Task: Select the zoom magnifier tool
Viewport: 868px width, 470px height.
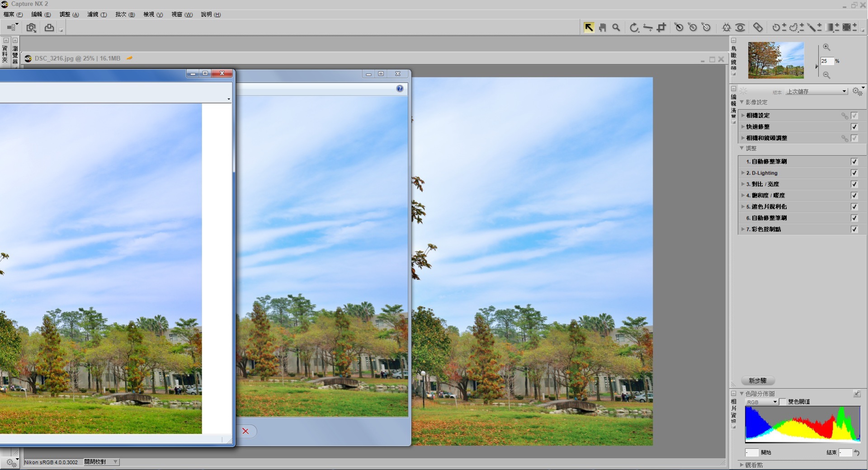Action: [x=616, y=28]
